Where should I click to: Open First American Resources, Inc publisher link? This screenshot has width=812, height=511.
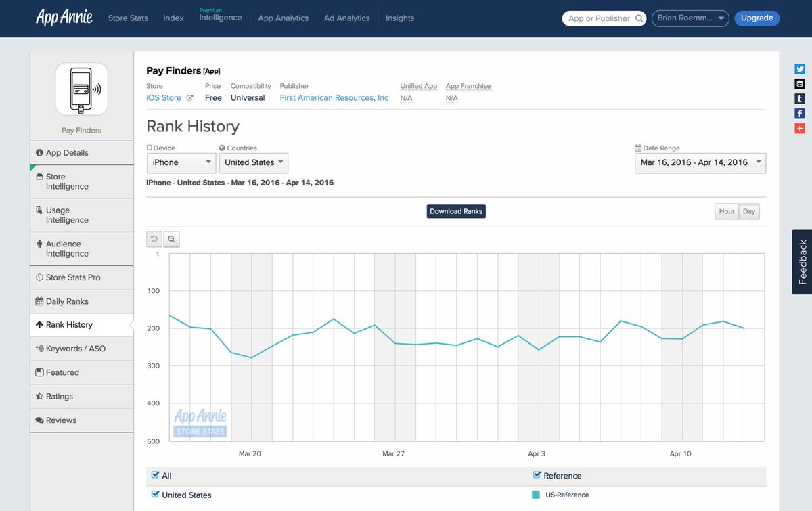[x=334, y=98]
